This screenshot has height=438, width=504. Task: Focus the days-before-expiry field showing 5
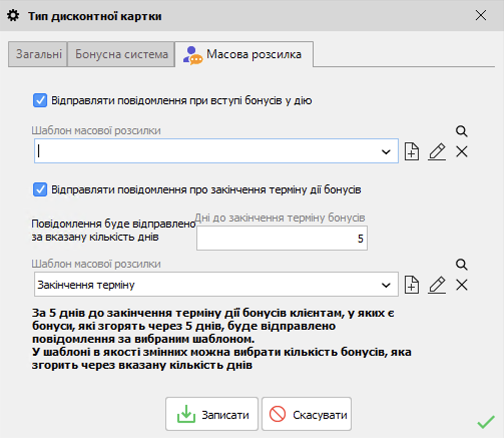coord(282,239)
